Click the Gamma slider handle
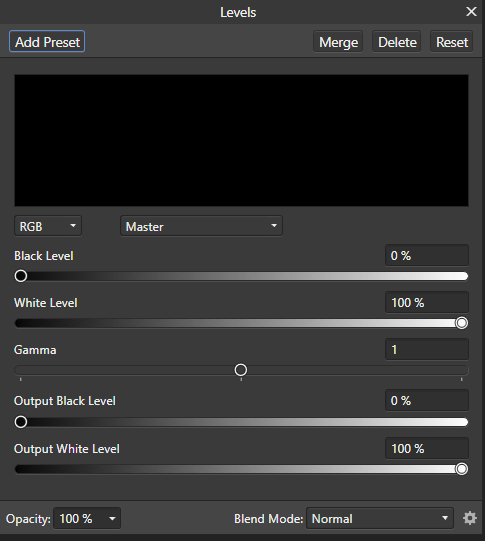 [x=241, y=370]
